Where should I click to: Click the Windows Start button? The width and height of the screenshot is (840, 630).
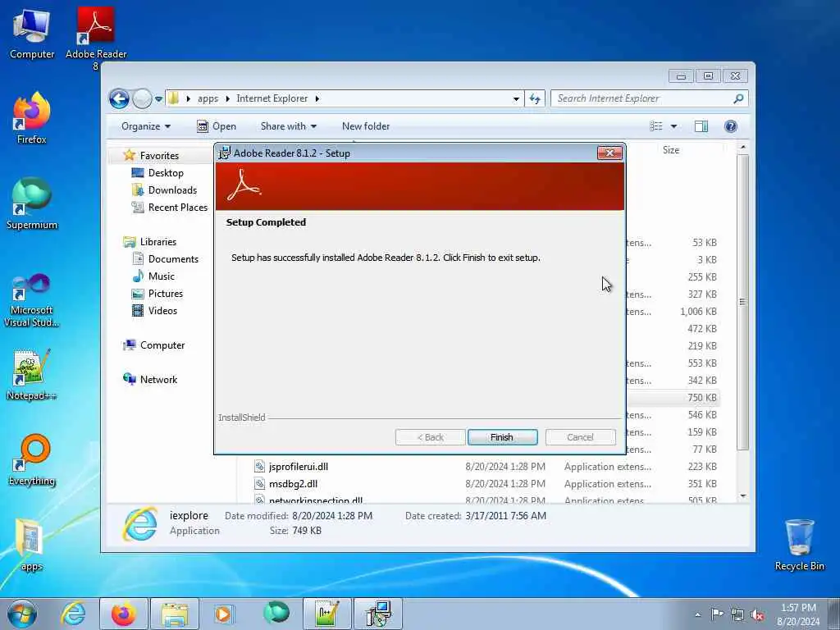[22, 614]
